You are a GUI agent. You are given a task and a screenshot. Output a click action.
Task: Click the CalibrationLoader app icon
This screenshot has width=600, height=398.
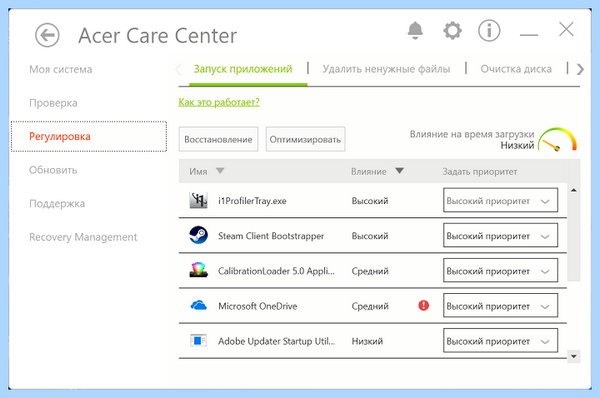coord(199,270)
